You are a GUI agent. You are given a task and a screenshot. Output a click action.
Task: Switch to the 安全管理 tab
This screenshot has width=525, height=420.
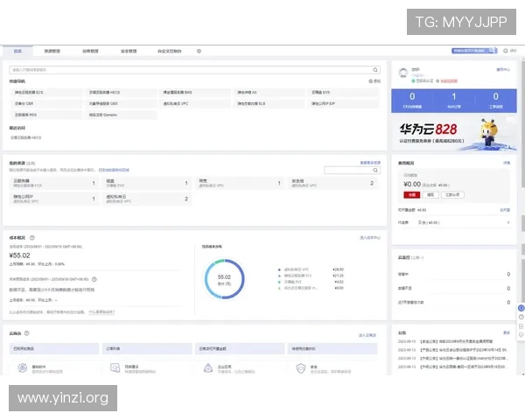[x=128, y=52]
